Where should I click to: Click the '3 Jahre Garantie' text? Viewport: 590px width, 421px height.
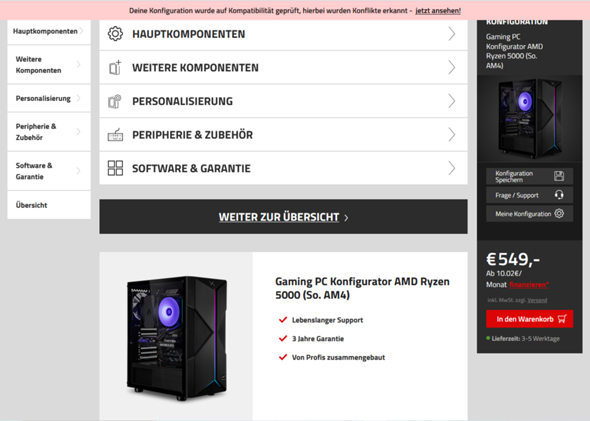click(318, 339)
